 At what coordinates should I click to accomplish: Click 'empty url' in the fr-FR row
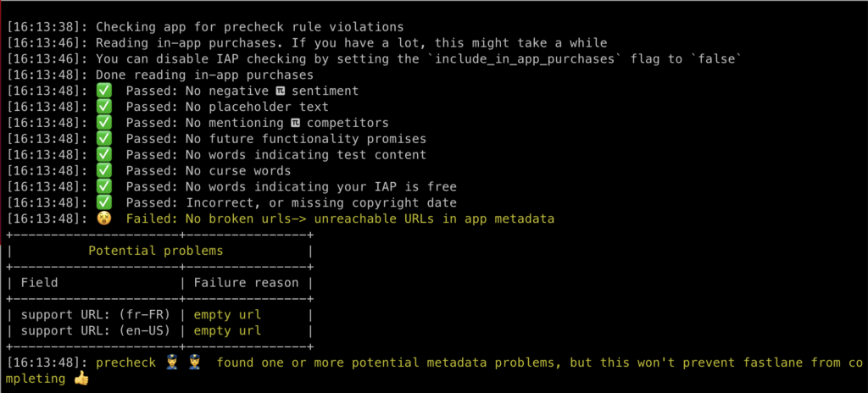[227, 315]
